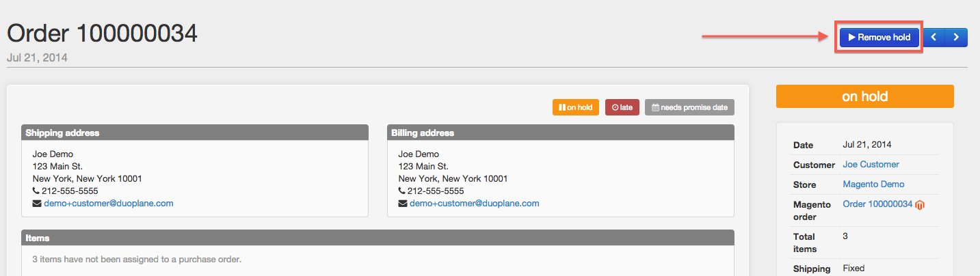The width and height of the screenshot is (980, 276).
Task: Open the Magento Demo store link
Action: (x=873, y=184)
